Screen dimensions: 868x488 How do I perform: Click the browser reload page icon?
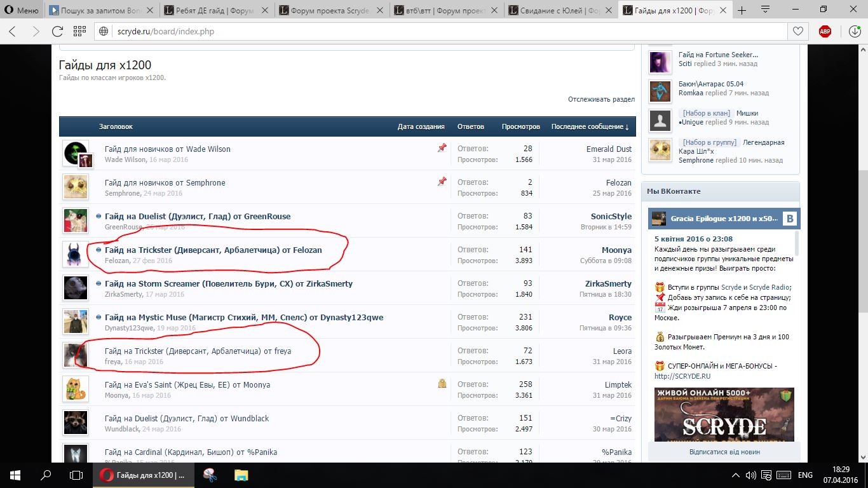[57, 31]
